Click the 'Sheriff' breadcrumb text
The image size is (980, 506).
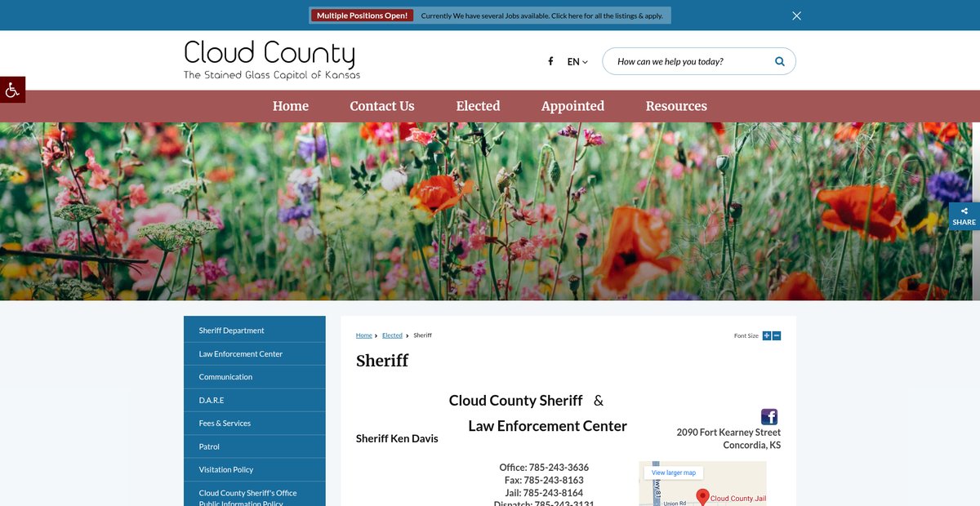coord(422,335)
